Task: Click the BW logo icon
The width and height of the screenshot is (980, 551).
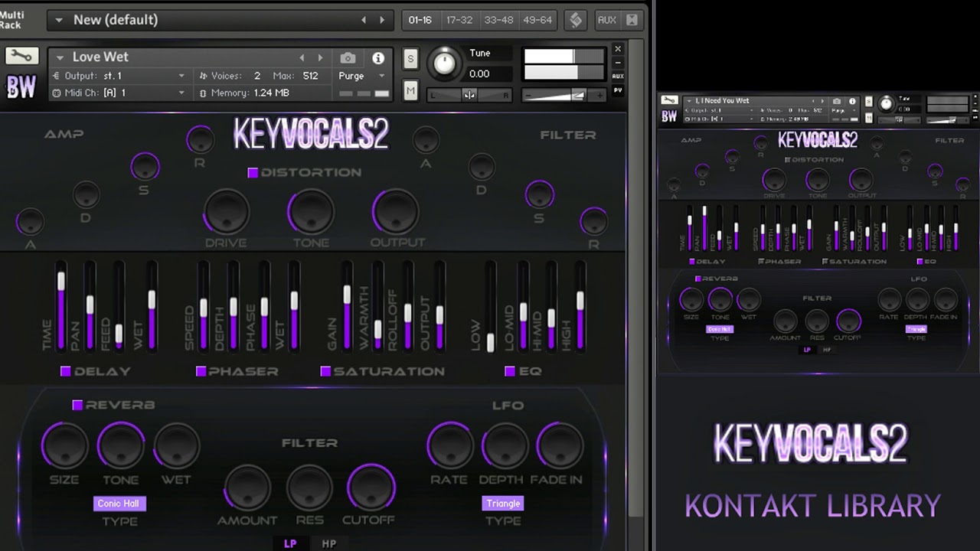Action: pos(21,86)
